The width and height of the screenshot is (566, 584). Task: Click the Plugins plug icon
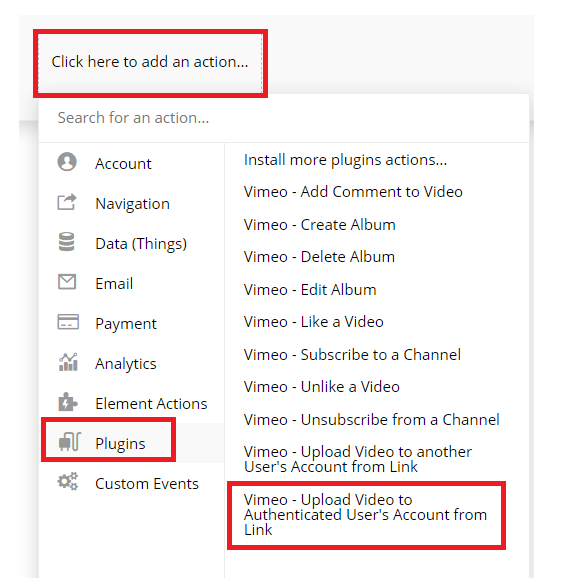pos(70,442)
